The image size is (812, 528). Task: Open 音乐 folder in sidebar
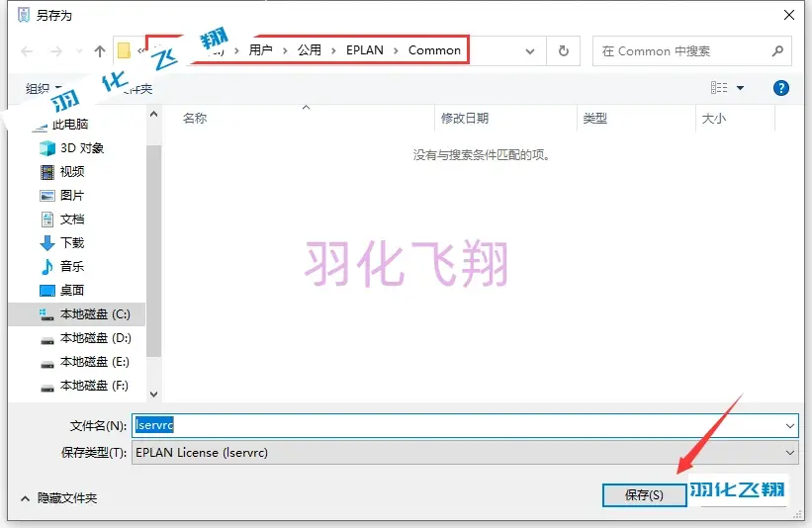click(72, 266)
